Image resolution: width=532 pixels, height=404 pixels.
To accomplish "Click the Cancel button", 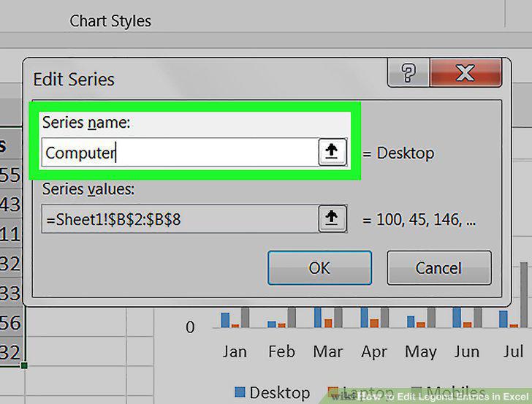I will [x=439, y=268].
